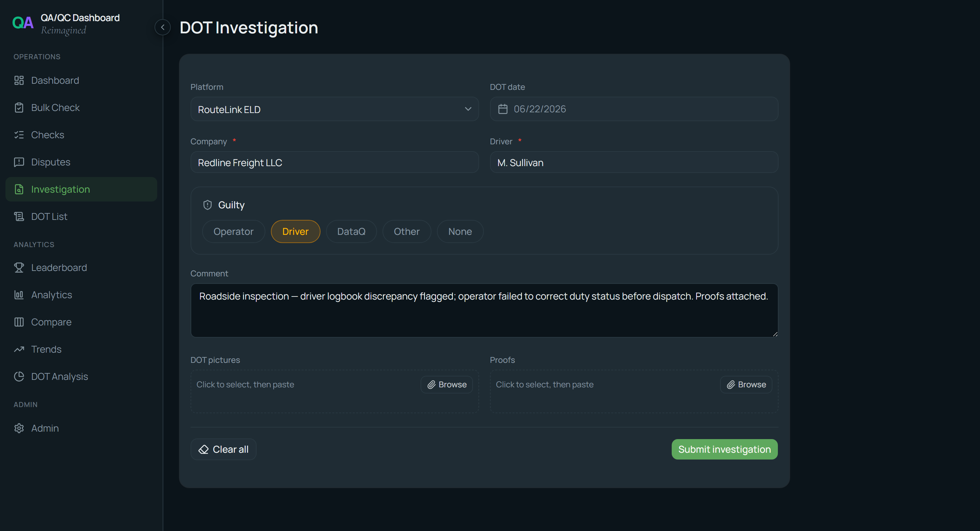Click the Proofs label text
The image size is (980, 531).
(502, 360)
